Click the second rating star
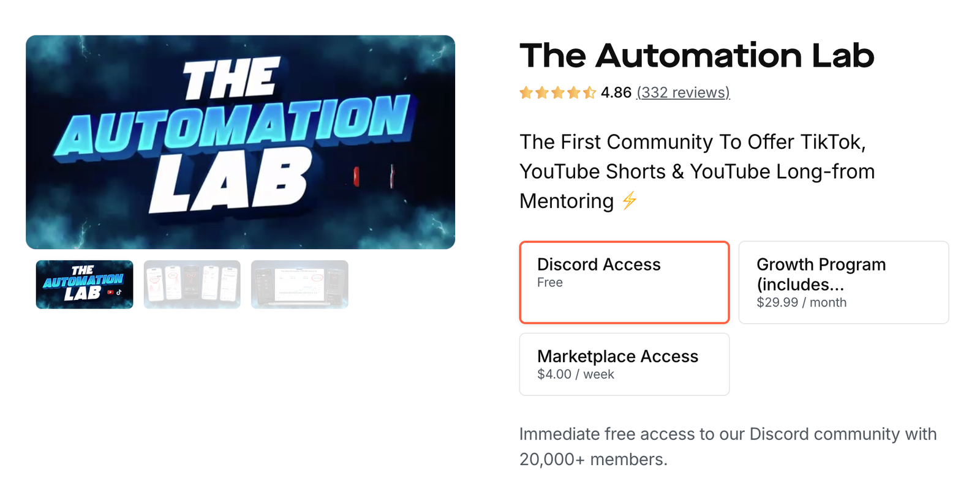 [543, 92]
